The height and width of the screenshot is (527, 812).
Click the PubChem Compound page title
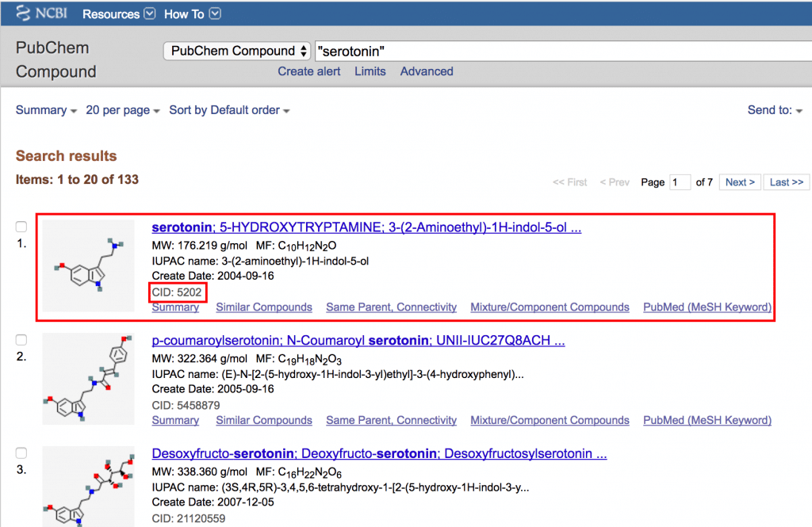point(56,59)
